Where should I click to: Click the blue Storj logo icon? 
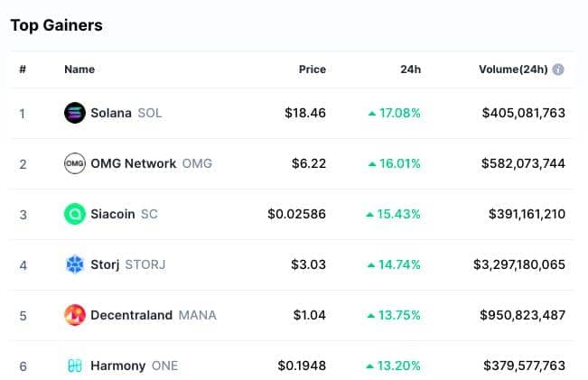pyautogui.click(x=75, y=264)
